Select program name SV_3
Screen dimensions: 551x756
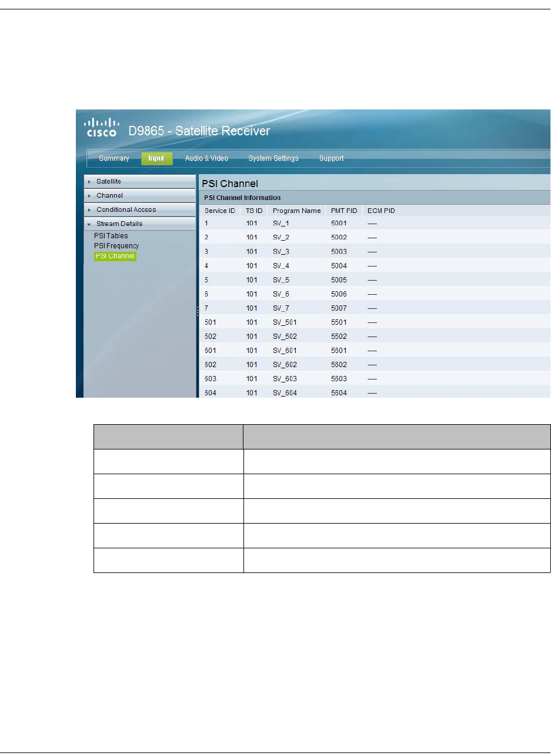(281, 251)
